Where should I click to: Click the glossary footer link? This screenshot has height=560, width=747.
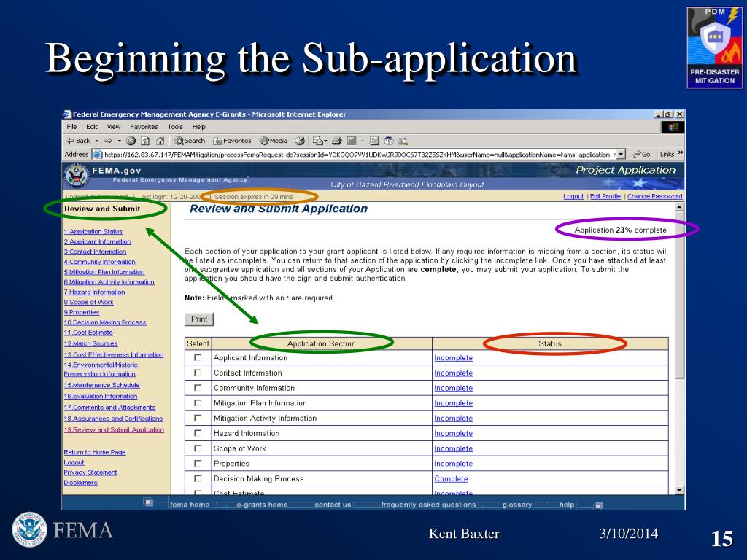coord(517,505)
